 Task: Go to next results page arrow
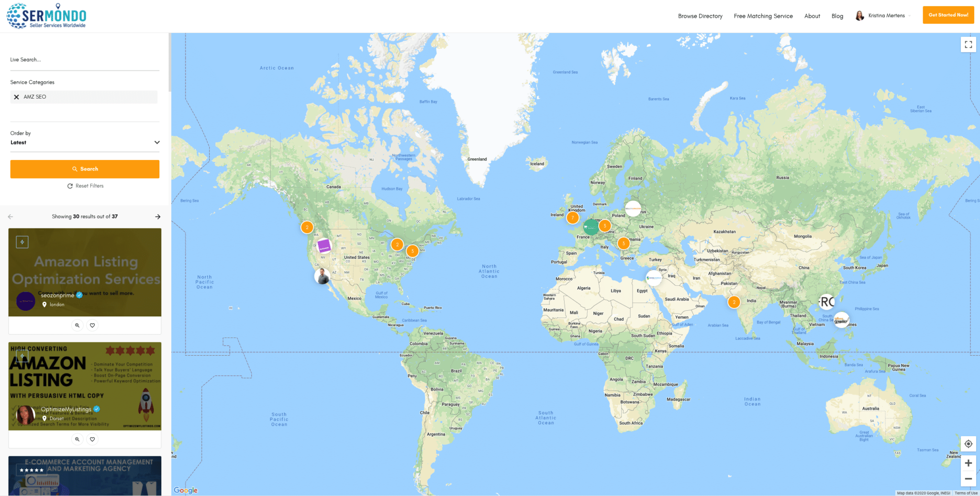click(158, 217)
